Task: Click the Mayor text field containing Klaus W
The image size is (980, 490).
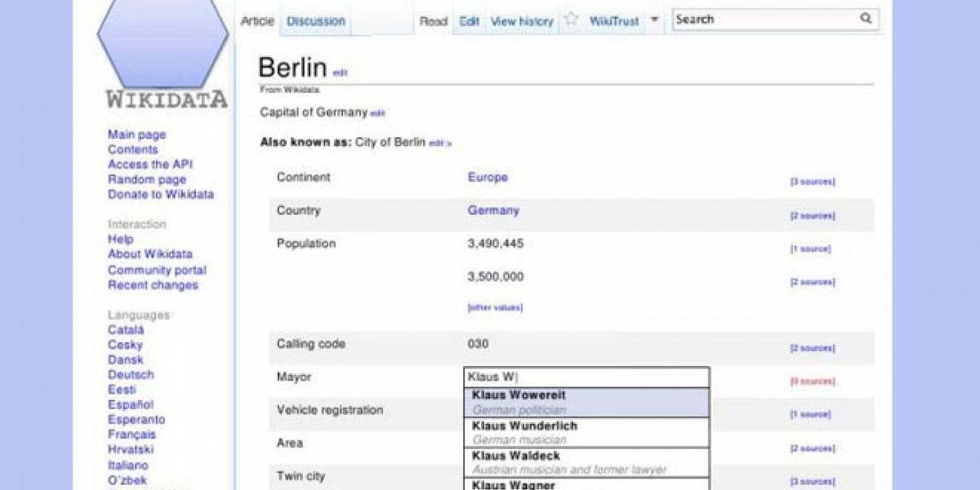Action: tap(586, 377)
